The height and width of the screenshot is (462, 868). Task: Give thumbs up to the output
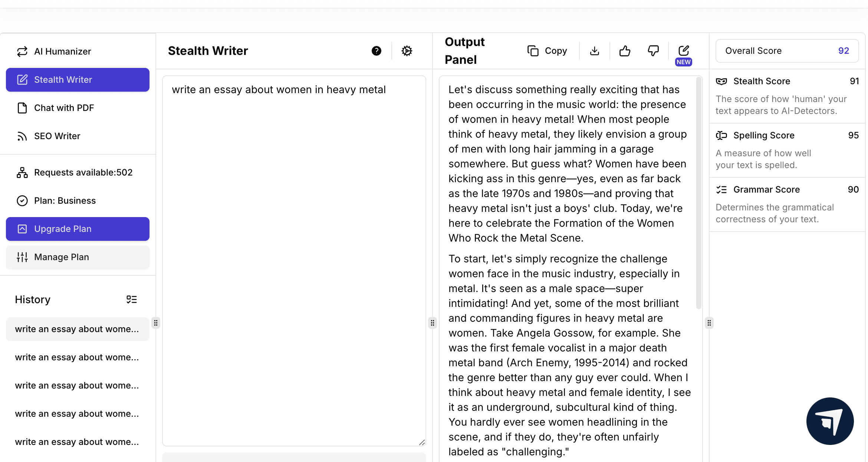[625, 51]
